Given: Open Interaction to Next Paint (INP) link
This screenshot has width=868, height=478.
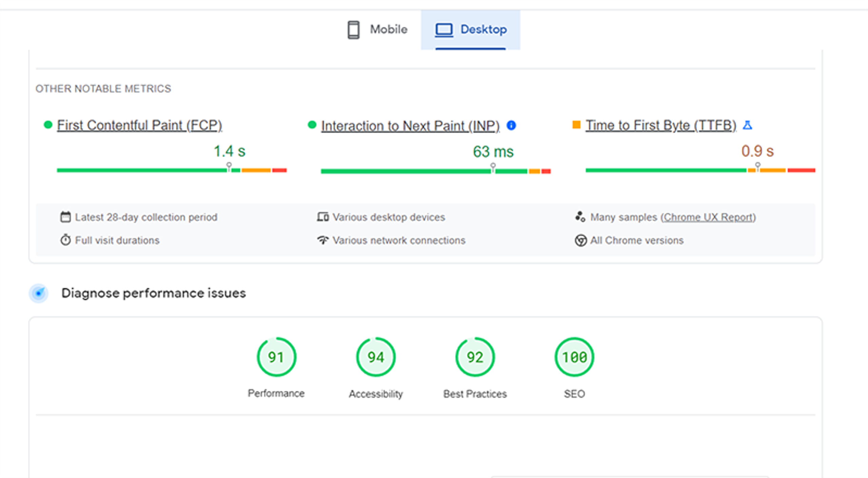Looking at the screenshot, I should [x=410, y=126].
